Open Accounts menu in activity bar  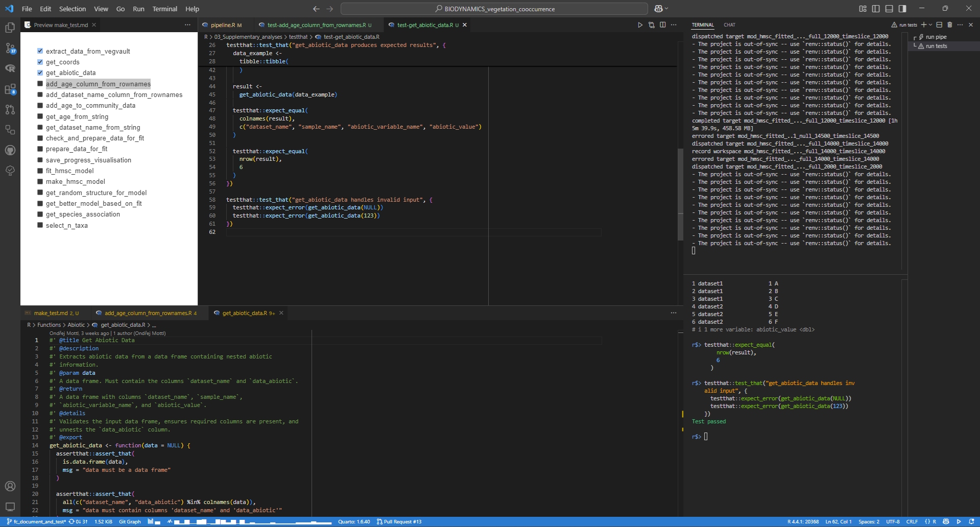pos(10,486)
